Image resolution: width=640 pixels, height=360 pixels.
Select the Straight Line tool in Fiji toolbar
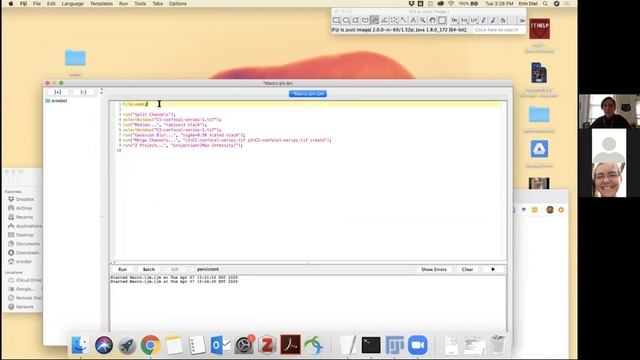(x=374, y=20)
